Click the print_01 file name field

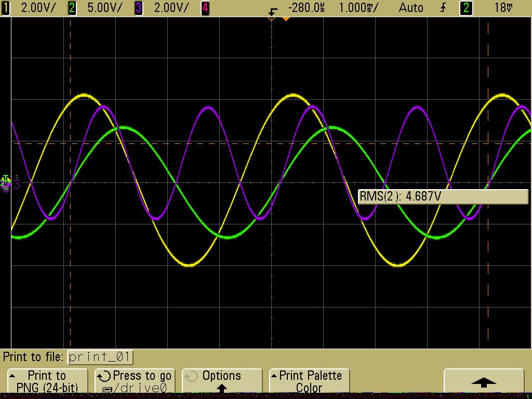click(x=100, y=357)
